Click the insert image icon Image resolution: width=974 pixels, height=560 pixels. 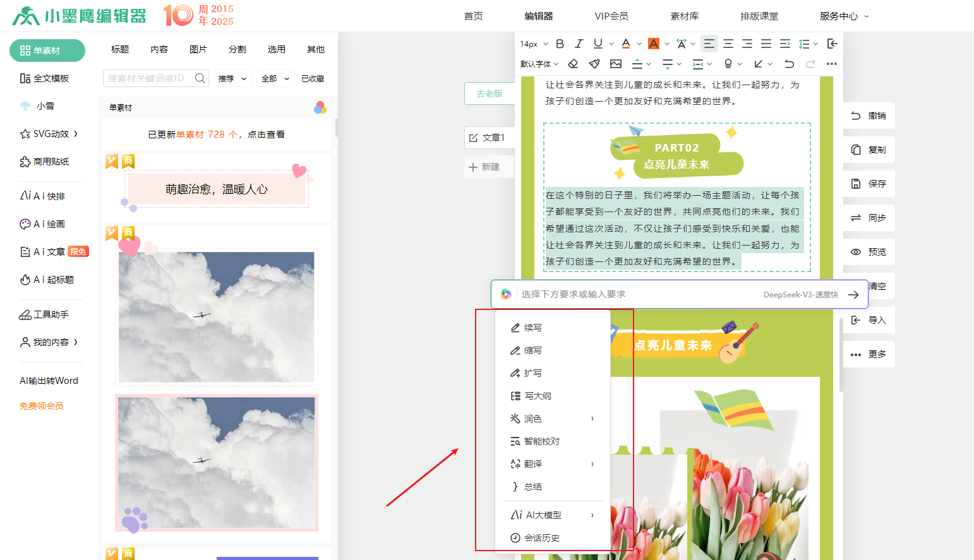click(616, 64)
